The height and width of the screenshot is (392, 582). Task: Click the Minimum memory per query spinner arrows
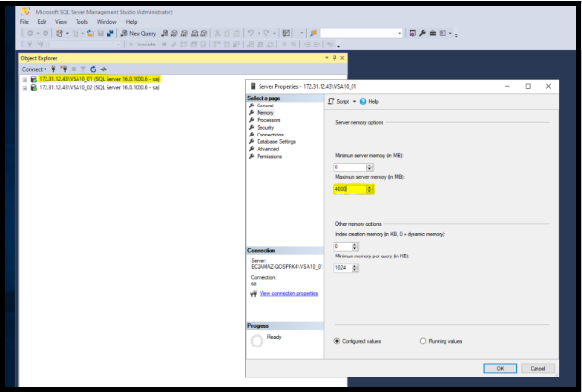pos(355,268)
